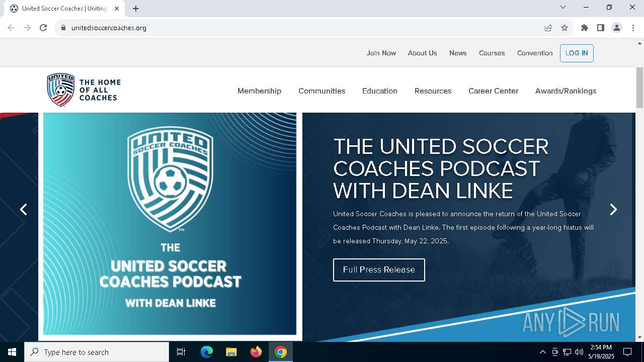Launch Microsoft Edge from taskbar

(207, 352)
